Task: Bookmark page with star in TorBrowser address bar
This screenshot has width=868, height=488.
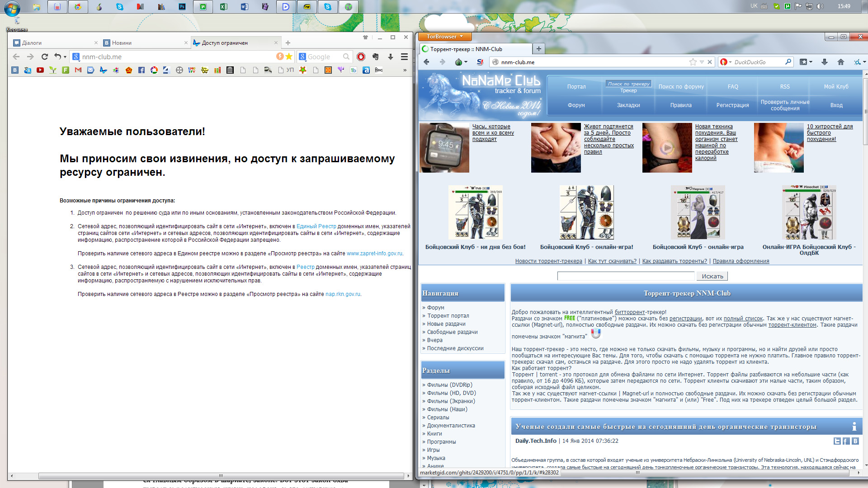Action: click(693, 62)
